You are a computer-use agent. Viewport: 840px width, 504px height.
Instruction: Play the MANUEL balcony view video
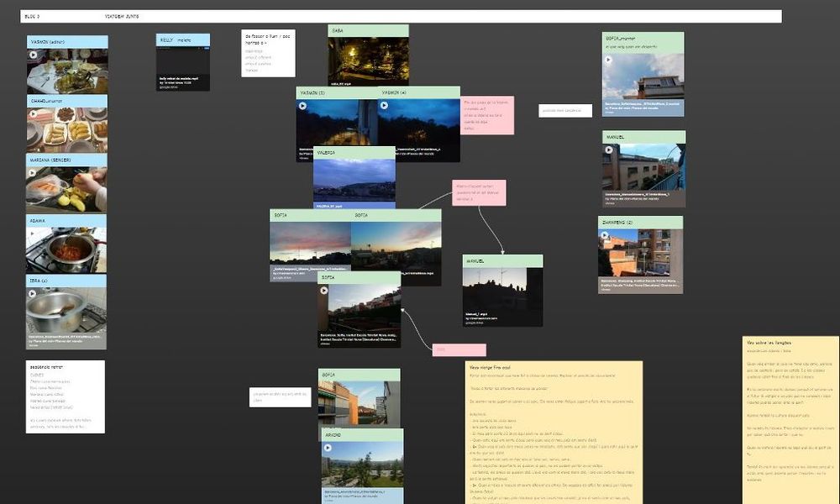pos(608,150)
